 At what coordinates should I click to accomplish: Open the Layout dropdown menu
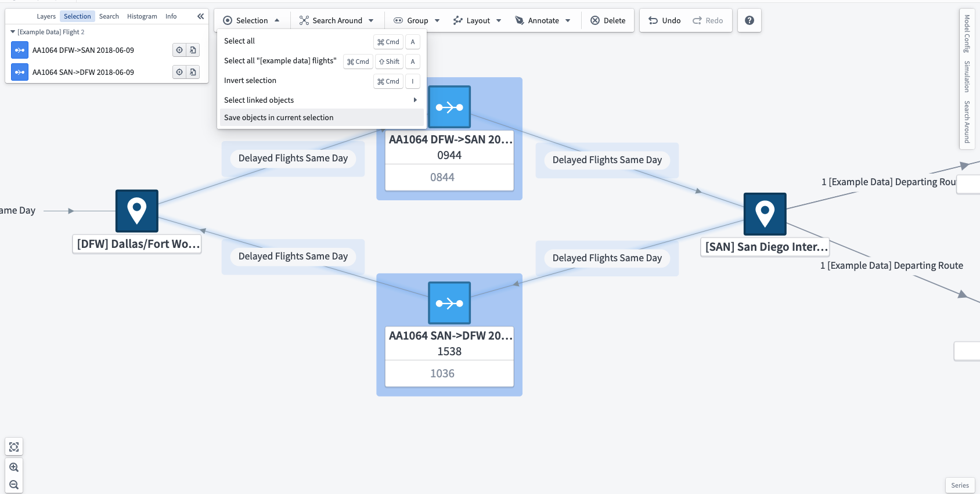click(477, 20)
